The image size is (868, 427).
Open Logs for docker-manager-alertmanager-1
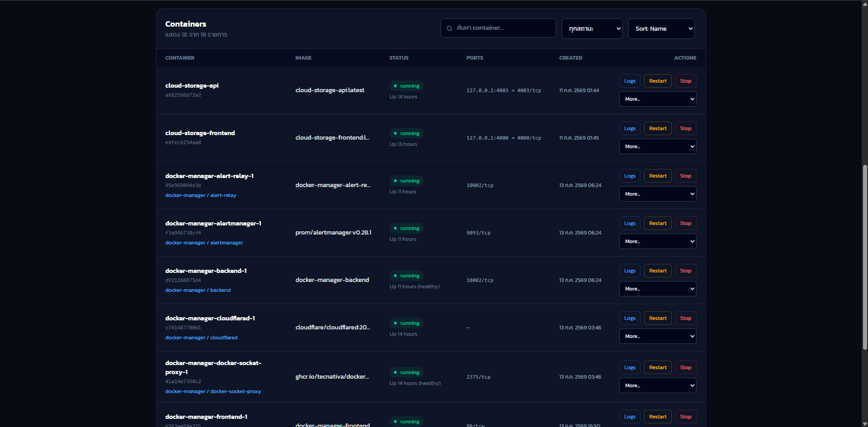click(630, 223)
